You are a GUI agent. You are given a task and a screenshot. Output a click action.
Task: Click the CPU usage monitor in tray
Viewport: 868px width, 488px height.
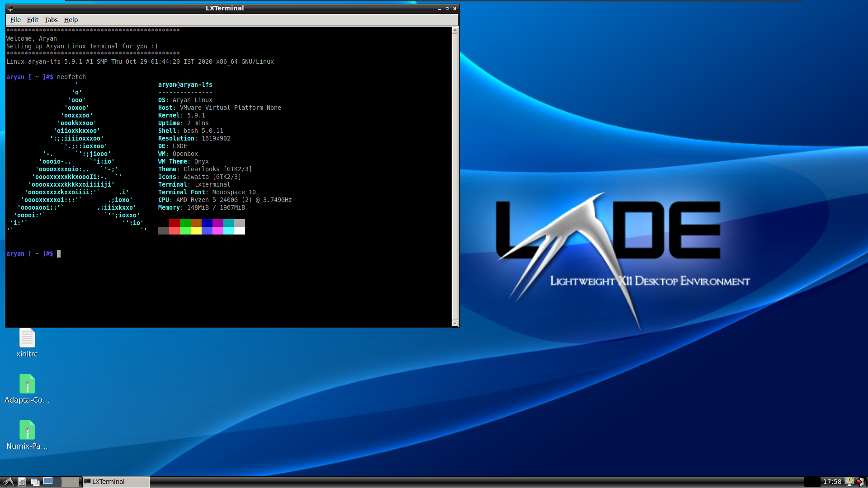pyautogui.click(x=812, y=482)
